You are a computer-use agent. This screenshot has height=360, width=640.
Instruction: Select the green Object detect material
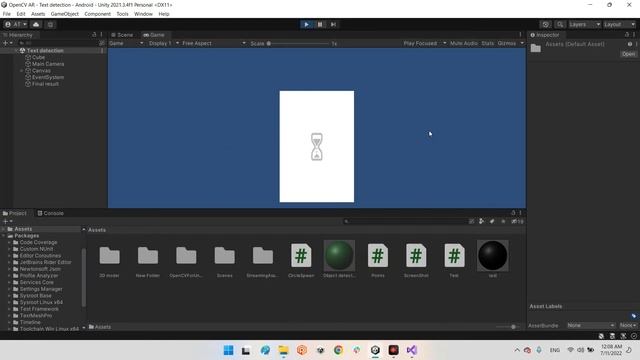[339, 259]
